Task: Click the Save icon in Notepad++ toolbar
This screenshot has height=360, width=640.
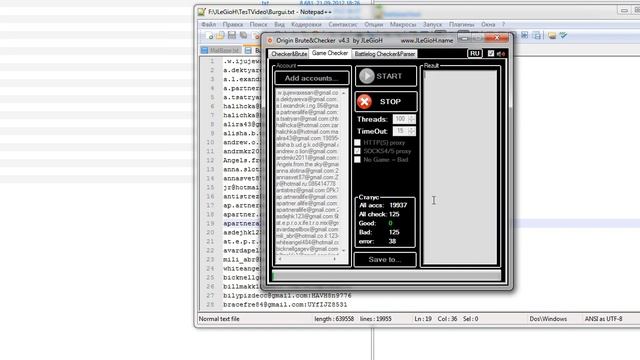Action: [x=232, y=36]
